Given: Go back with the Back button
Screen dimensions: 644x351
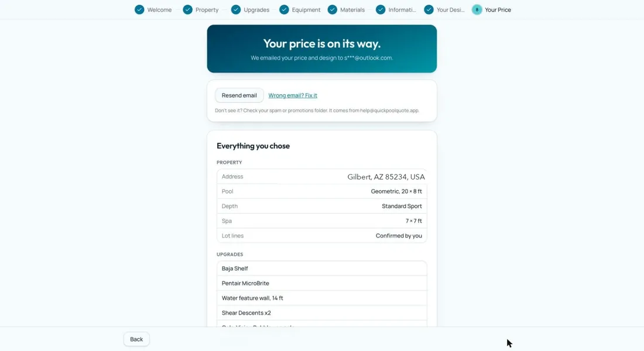Looking at the screenshot, I should pyautogui.click(x=136, y=339).
